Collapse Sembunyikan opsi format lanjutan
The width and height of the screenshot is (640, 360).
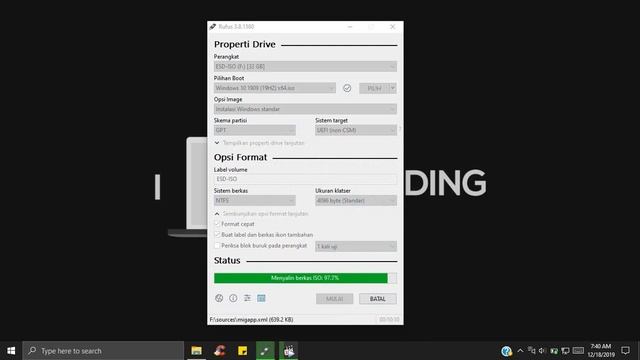pos(261,213)
